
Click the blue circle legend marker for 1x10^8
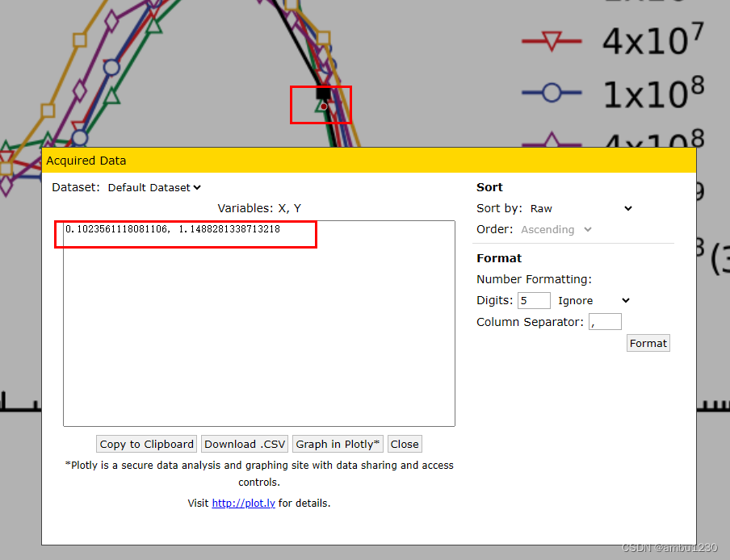552,93
